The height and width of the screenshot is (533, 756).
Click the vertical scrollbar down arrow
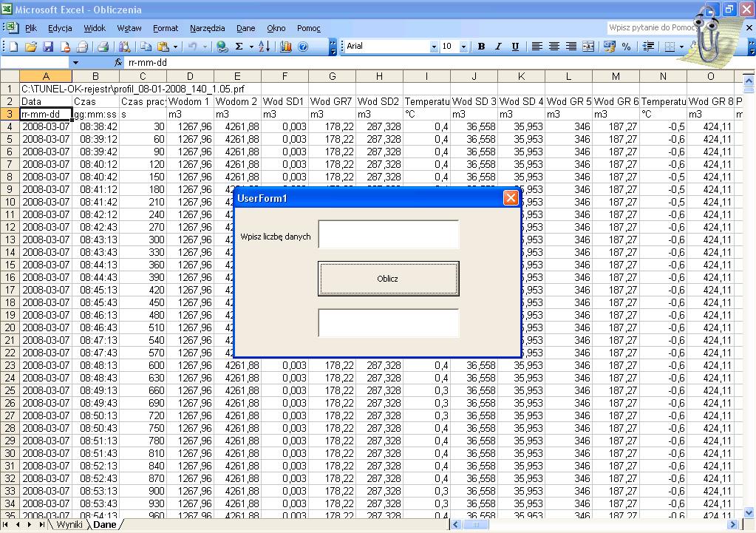point(749,513)
